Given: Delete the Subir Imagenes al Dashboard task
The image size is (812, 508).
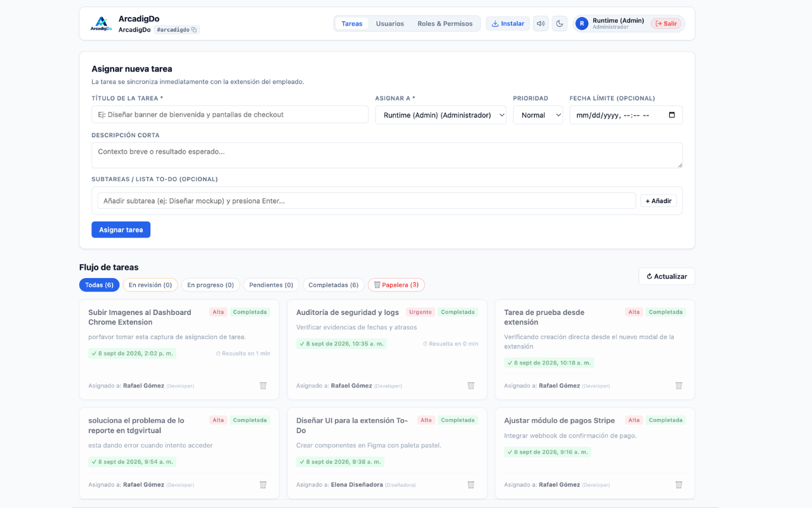Looking at the screenshot, I should (x=263, y=385).
